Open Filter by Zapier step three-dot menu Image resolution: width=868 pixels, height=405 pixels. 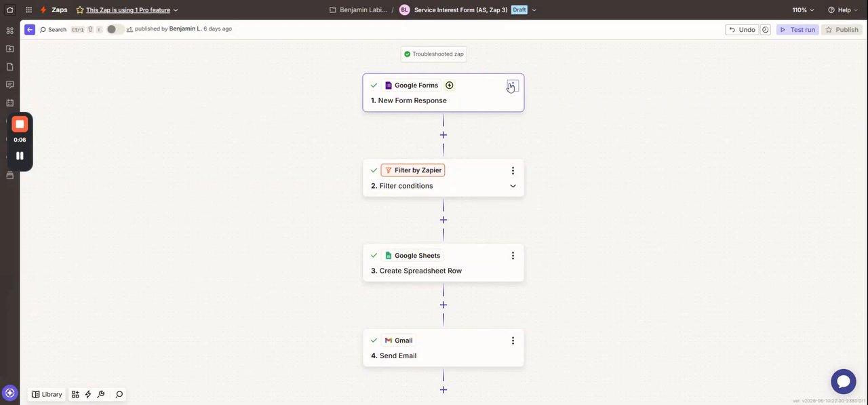pyautogui.click(x=513, y=170)
